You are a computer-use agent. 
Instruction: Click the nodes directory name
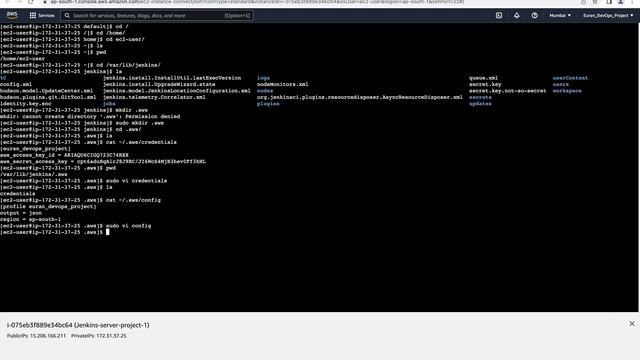pyautogui.click(x=265, y=91)
